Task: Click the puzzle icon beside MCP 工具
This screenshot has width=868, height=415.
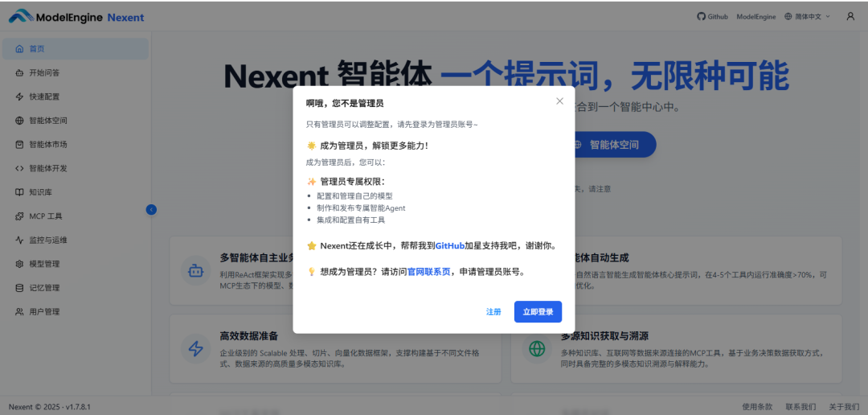Action: [x=19, y=216]
